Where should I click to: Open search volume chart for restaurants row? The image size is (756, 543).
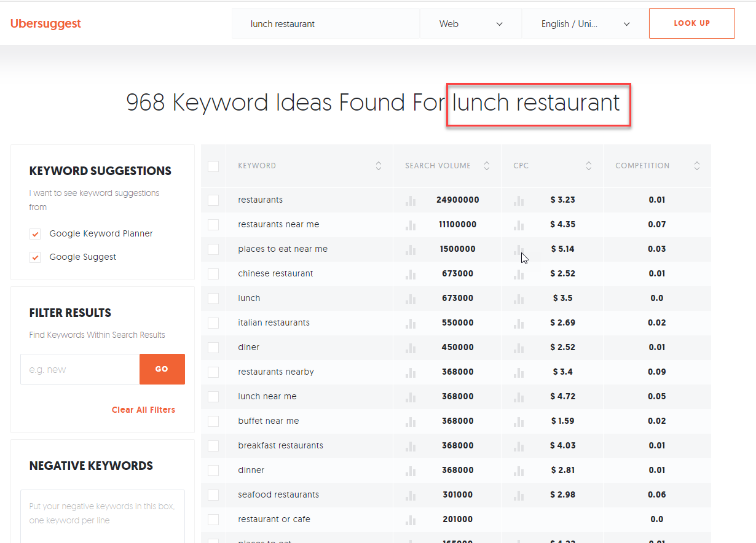(411, 200)
